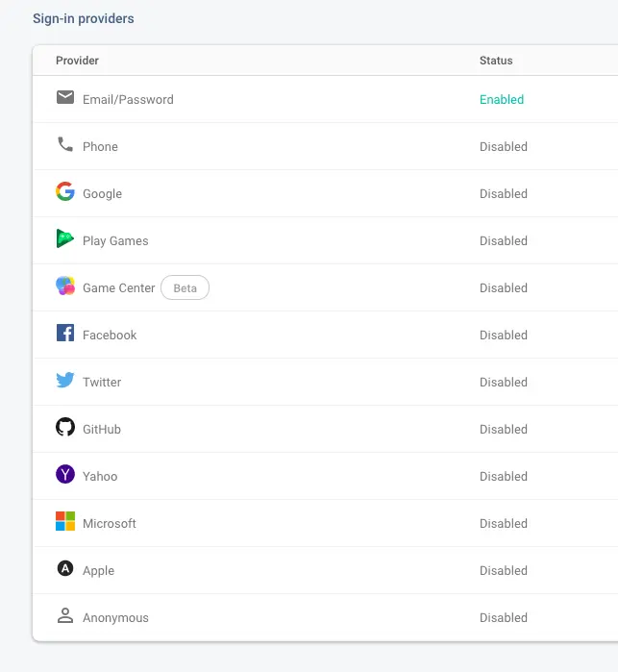618x672 pixels.
Task: Click the Game Center bubbles icon
Action: (65, 286)
